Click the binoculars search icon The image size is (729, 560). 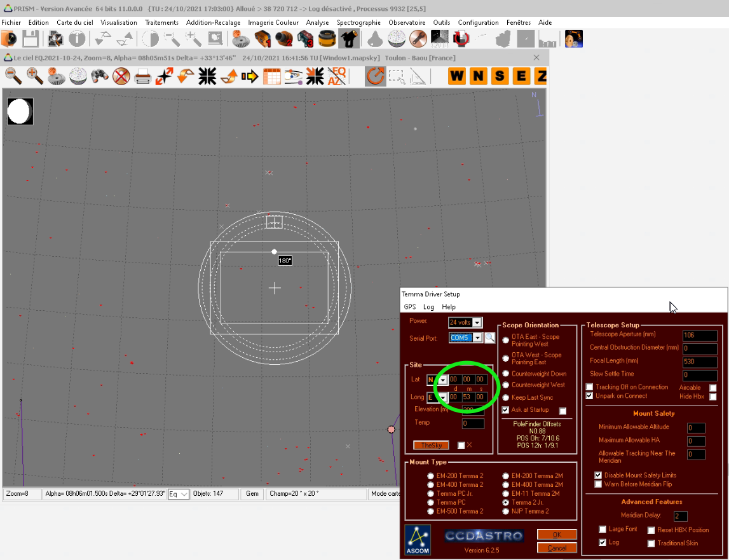click(99, 77)
